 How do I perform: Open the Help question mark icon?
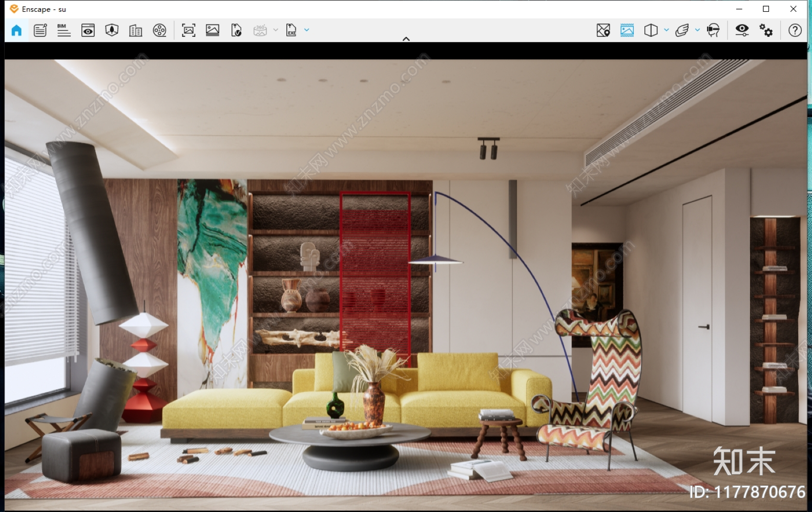795,30
